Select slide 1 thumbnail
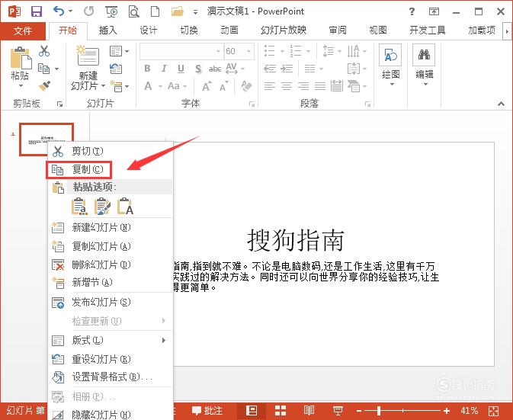Screen dimensions: 513x420 [46, 139]
